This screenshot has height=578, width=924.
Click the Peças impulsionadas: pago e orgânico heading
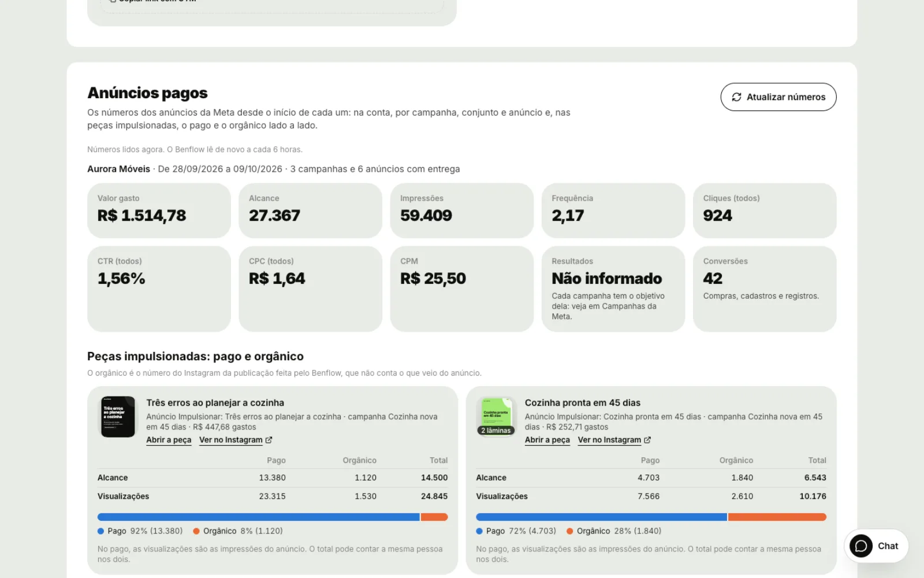point(195,357)
